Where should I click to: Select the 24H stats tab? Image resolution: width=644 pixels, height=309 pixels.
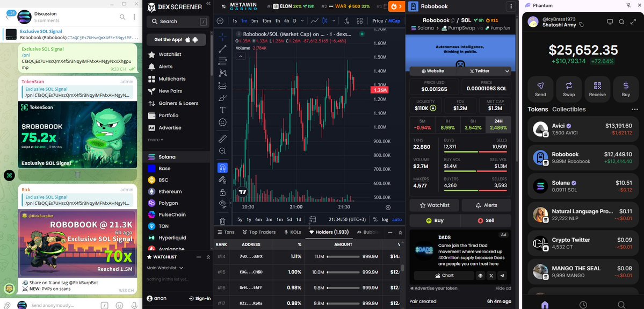498,125
